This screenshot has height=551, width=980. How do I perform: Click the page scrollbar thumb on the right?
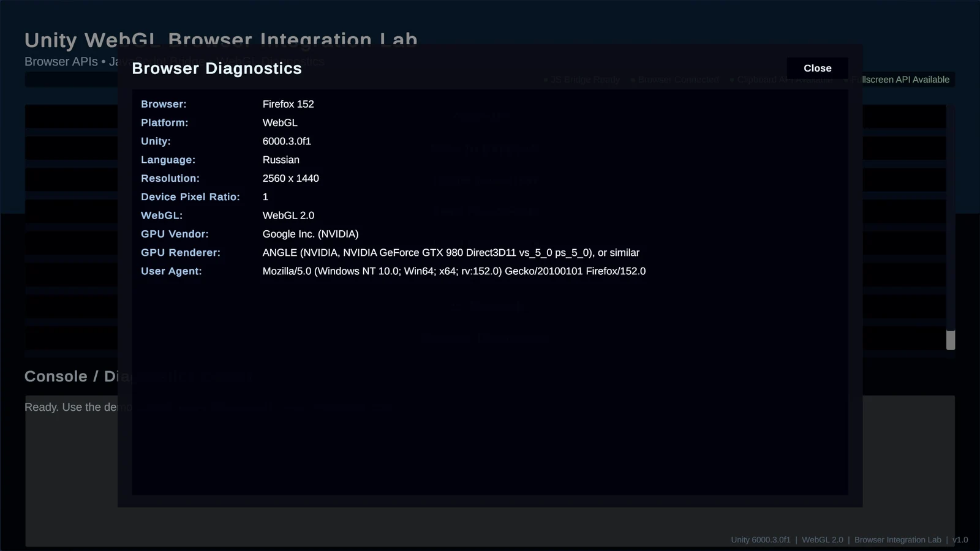coord(951,340)
